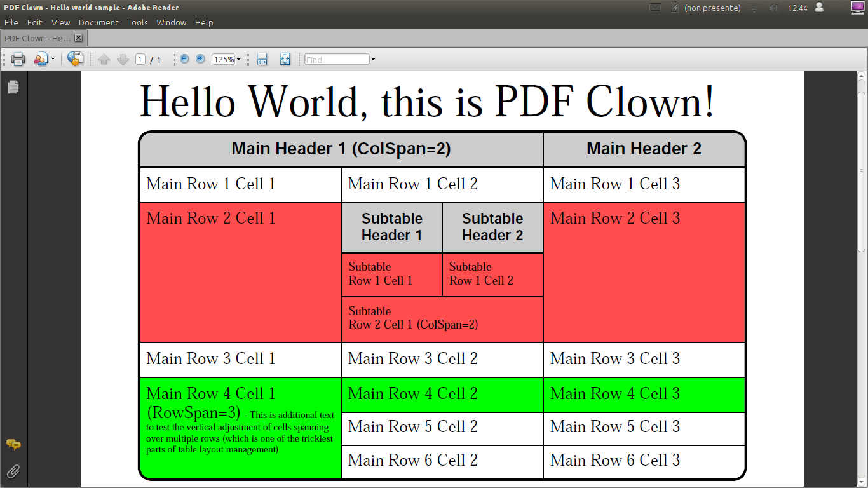The width and height of the screenshot is (868, 488).
Task: Click the volume icon in system tray
Action: (x=773, y=8)
